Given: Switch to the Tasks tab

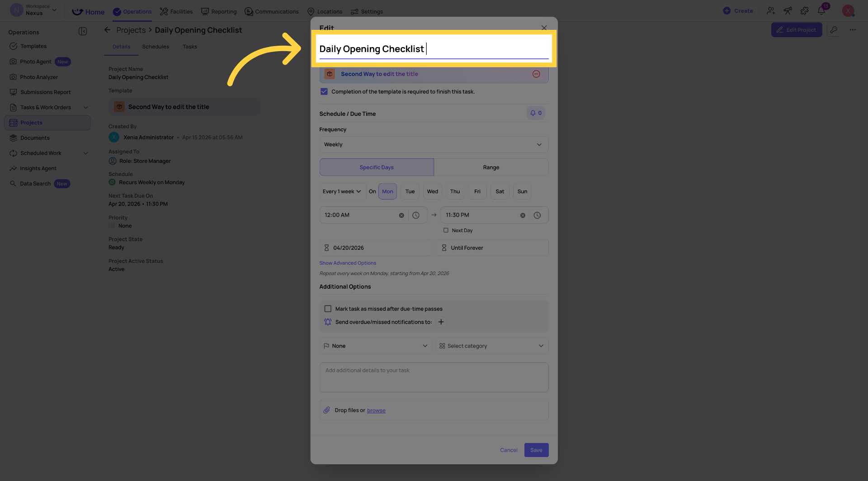Looking at the screenshot, I should [190, 47].
